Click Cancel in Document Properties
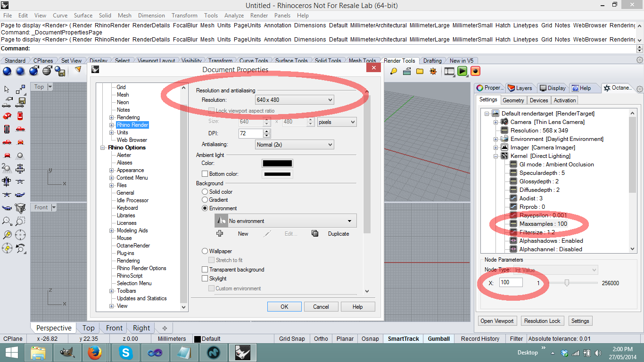 (321, 306)
